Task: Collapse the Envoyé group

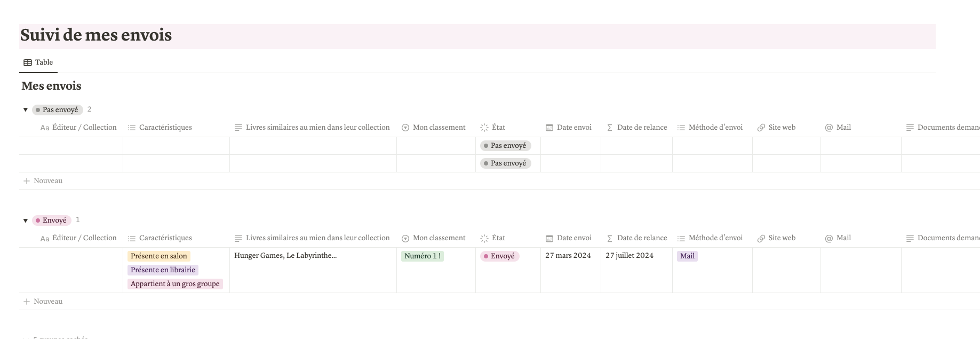Action: [x=25, y=220]
